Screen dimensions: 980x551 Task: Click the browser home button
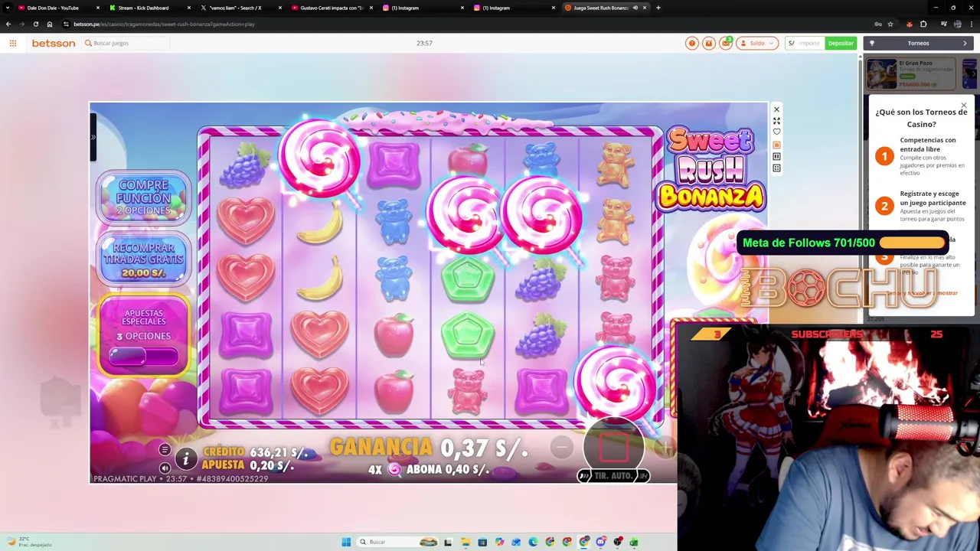point(50,24)
